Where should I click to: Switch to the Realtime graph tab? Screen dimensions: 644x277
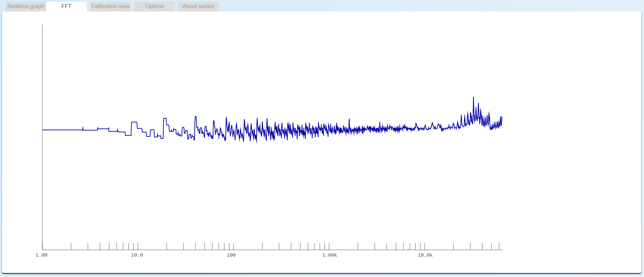(26, 6)
